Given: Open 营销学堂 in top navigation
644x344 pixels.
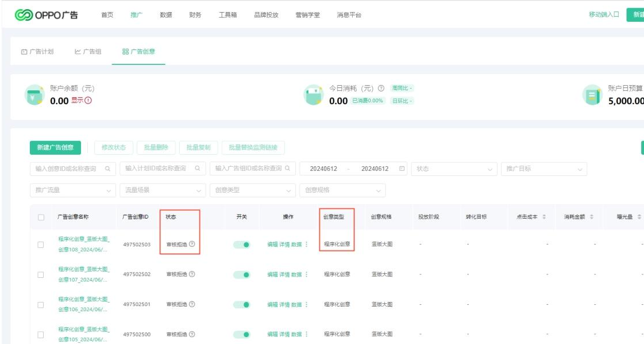Looking at the screenshot, I should pos(307,15).
